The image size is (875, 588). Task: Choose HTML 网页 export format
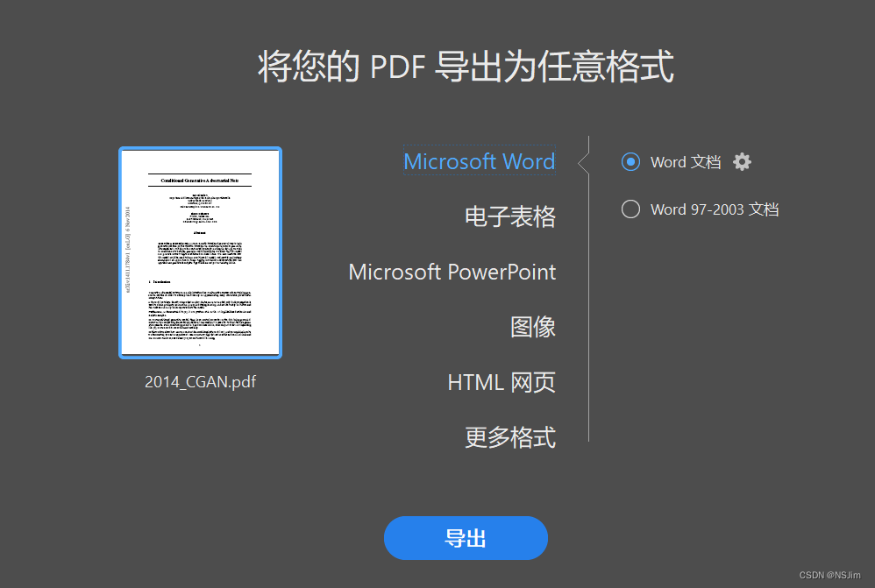501,382
